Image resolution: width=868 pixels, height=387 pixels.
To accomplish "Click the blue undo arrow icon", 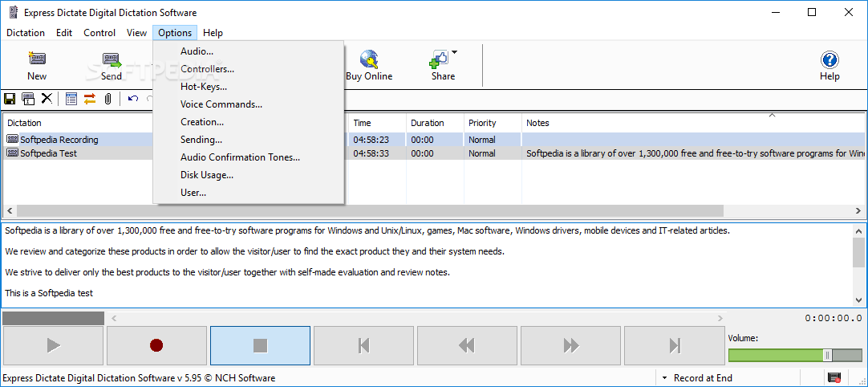I will pyautogui.click(x=133, y=99).
